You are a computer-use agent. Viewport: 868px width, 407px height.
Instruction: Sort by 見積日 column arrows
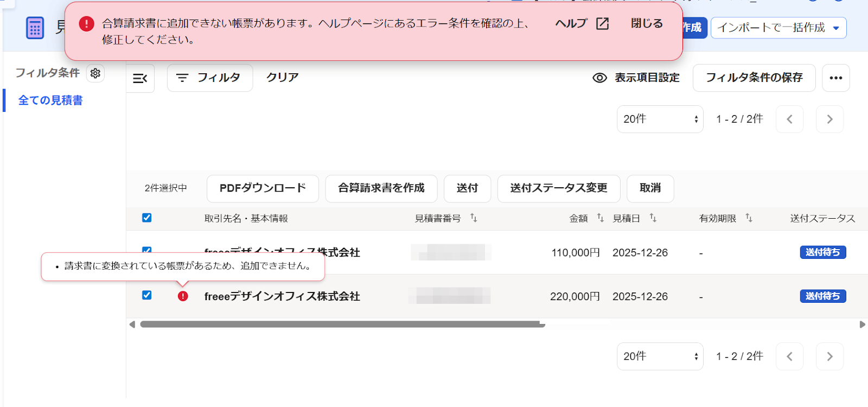click(x=653, y=218)
